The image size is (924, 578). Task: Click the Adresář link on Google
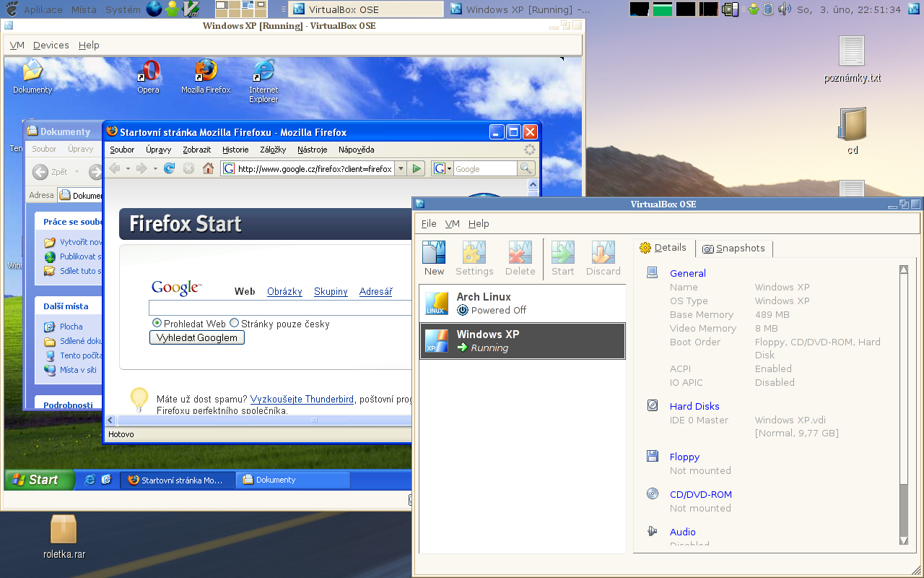[x=375, y=292]
